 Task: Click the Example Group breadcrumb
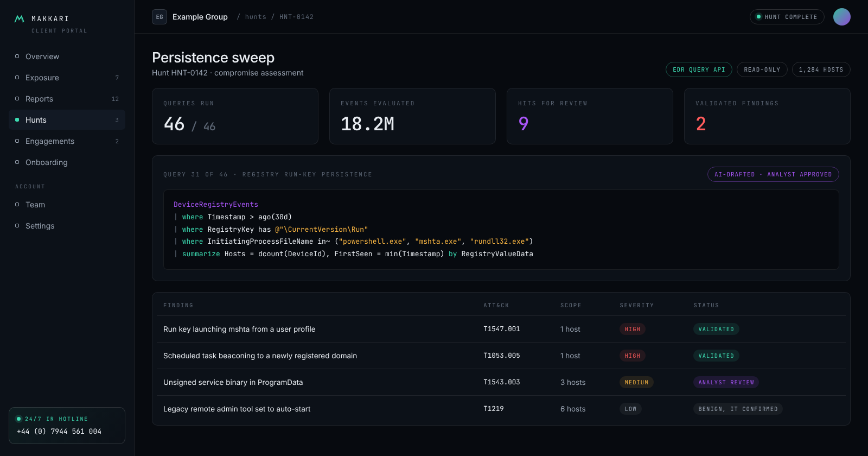tap(200, 17)
